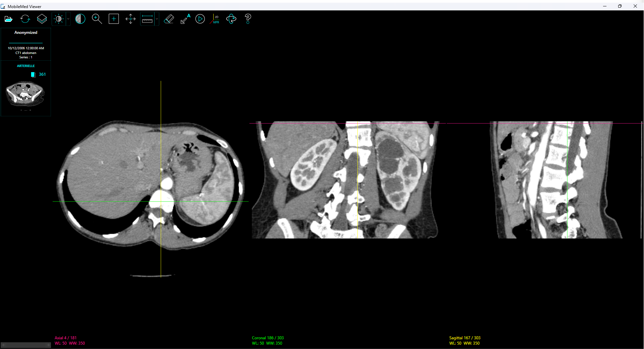
Task: Click the reset/reload viewer icon
Action: [x=25, y=19]
